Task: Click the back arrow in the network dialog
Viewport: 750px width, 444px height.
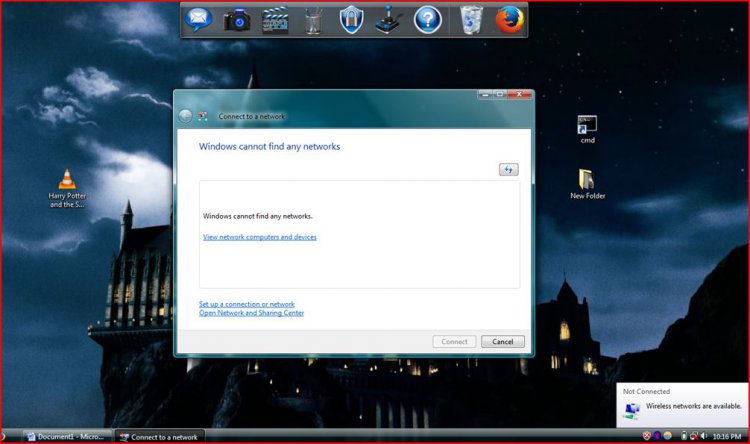Action: click(x=185, y=116)
